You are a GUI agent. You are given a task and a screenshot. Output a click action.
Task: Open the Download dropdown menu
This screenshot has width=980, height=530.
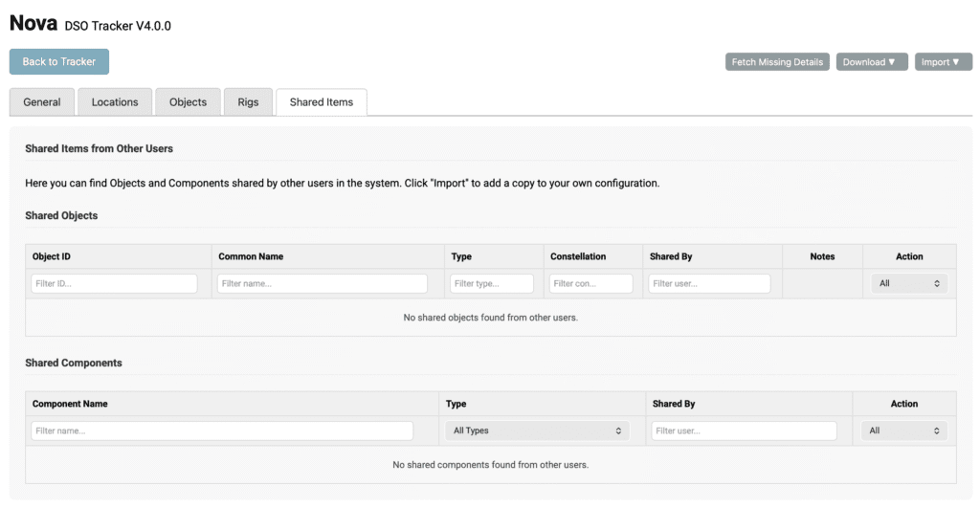[871, 62]
